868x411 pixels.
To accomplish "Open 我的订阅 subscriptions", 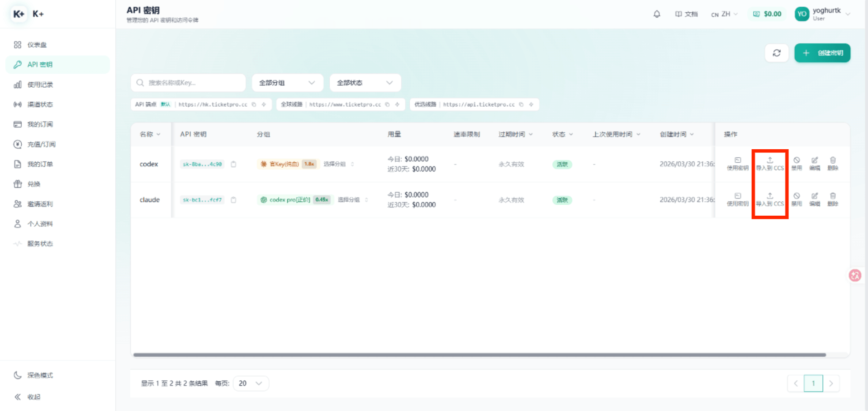I will coord(58,124).
